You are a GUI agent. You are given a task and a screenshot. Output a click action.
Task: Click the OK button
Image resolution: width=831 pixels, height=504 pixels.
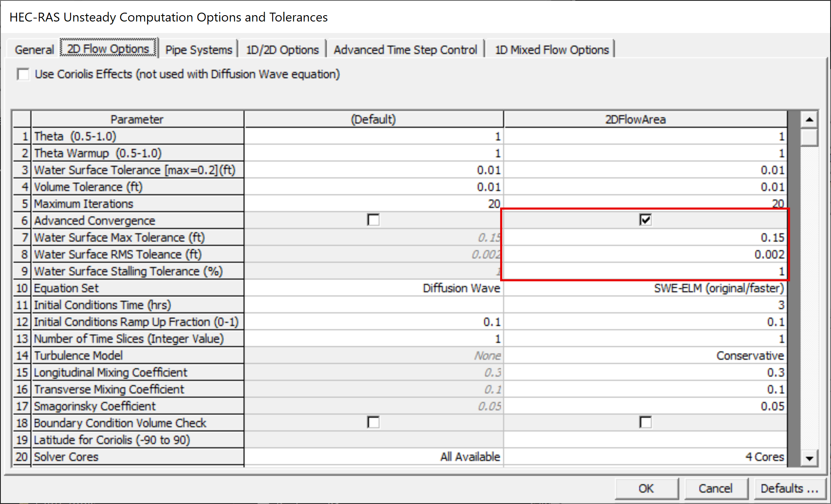click(646, 488)
